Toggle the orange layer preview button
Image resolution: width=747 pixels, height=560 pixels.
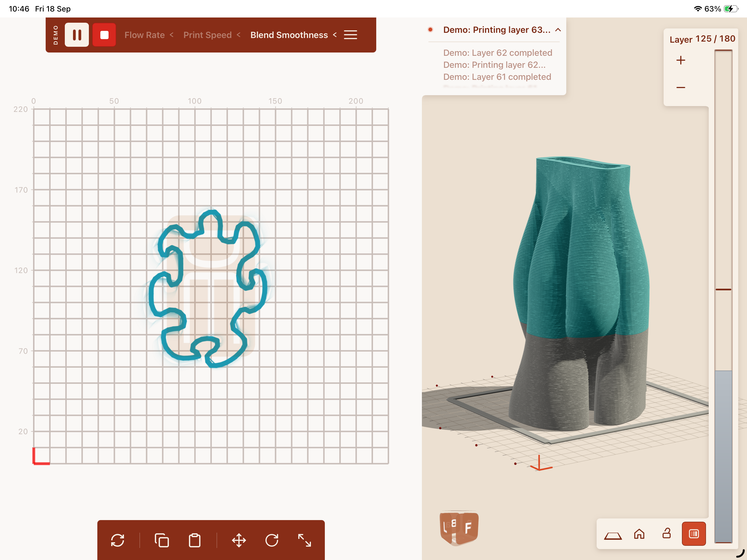click(x=694, y=534)
